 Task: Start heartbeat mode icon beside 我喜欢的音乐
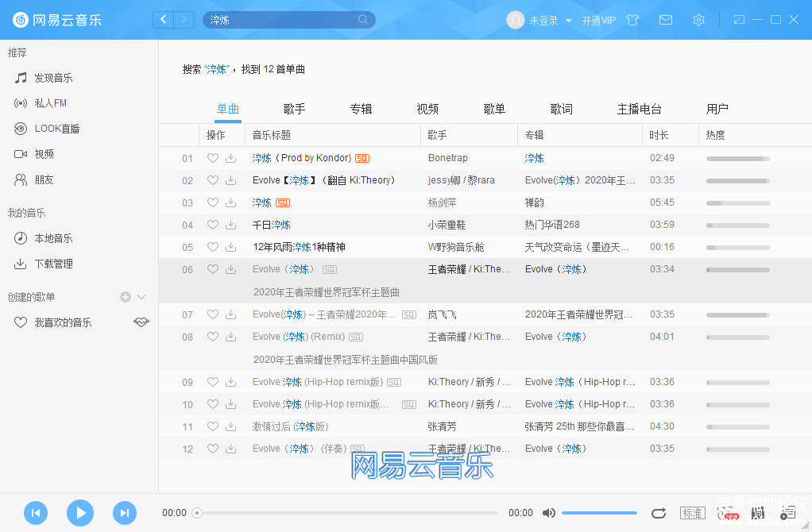tap(141, 322)
